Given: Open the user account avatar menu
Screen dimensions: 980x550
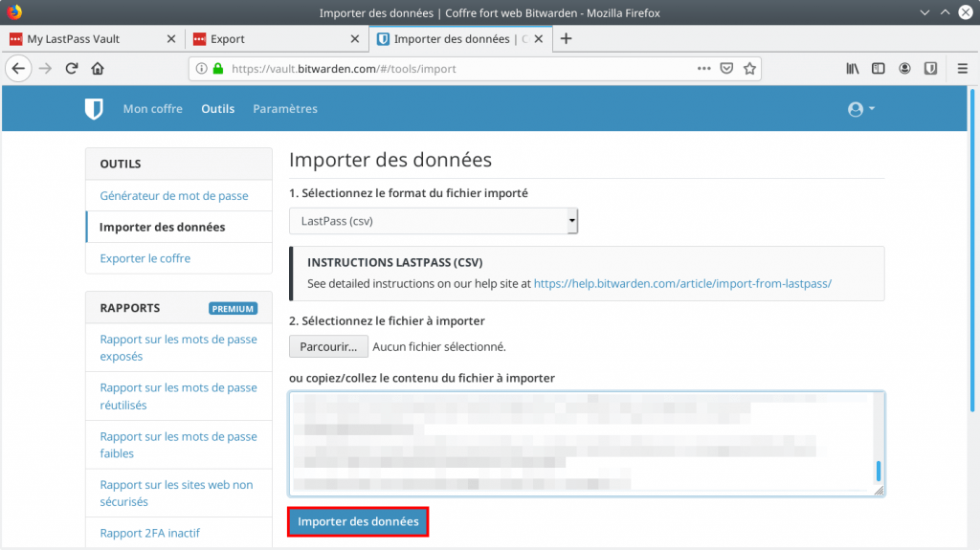Looking at the screenshot, I should point(861,109).
